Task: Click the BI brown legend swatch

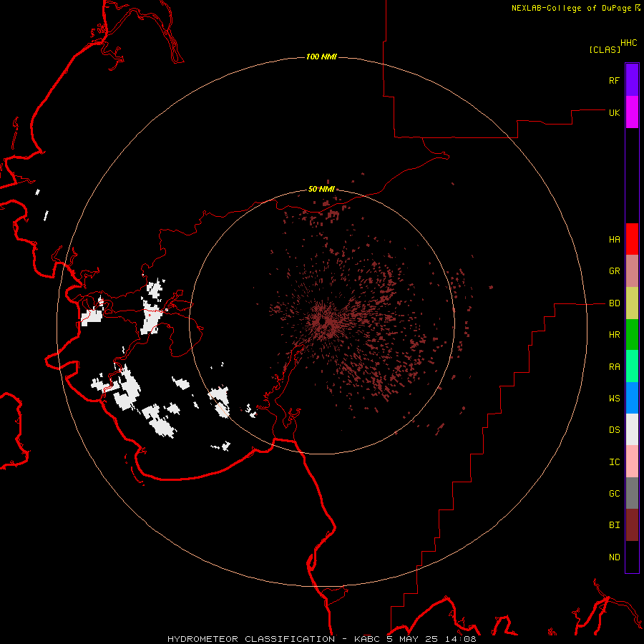Action: pos(632,525)
